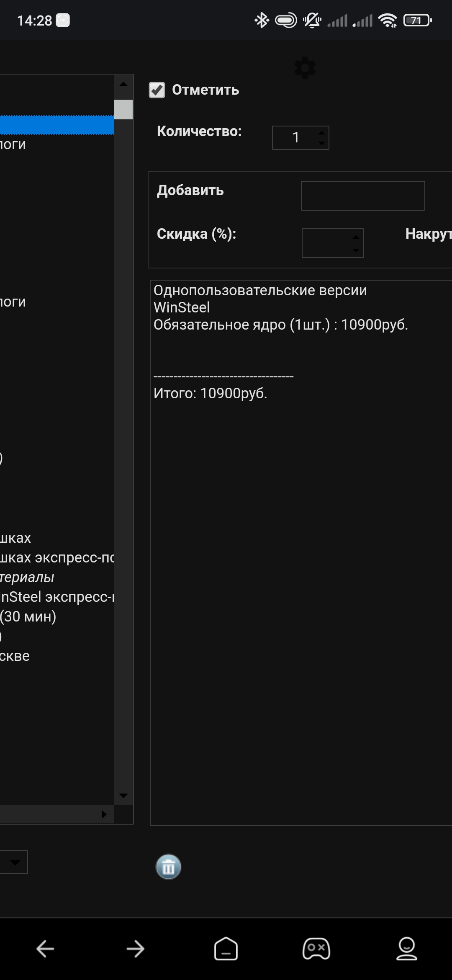The height and width of the screenshot is (980, 452).
Task: Decrease Количество with down arrow
Action: [321, 143]
